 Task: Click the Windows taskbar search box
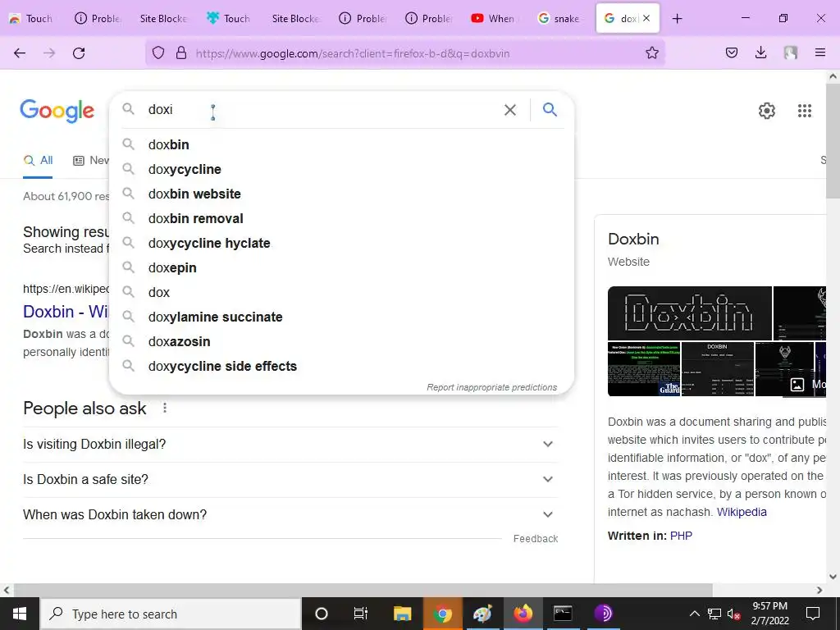171,614
